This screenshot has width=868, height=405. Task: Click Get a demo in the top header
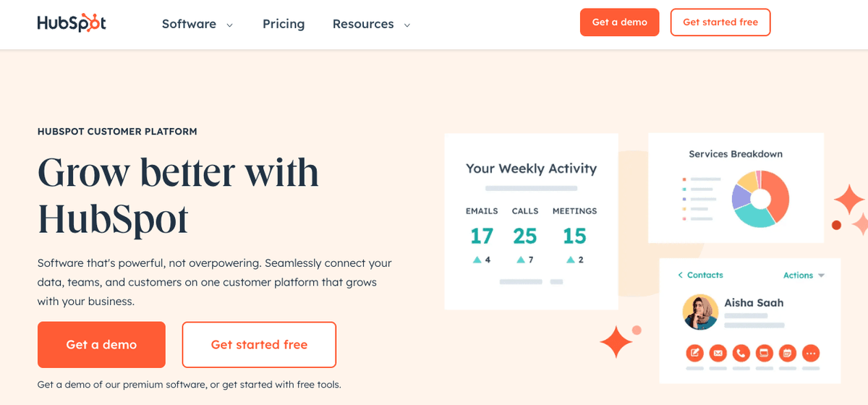click(619, 22)
